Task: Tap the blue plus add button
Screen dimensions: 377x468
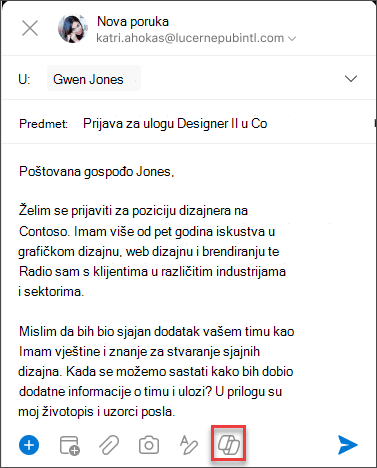Action: coord(29,445)
